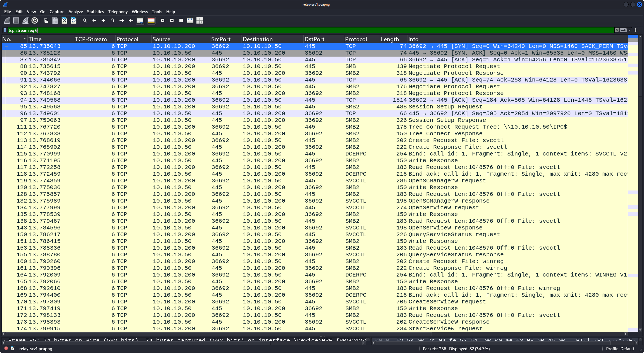Open the Tools menu

click(157, 11)
